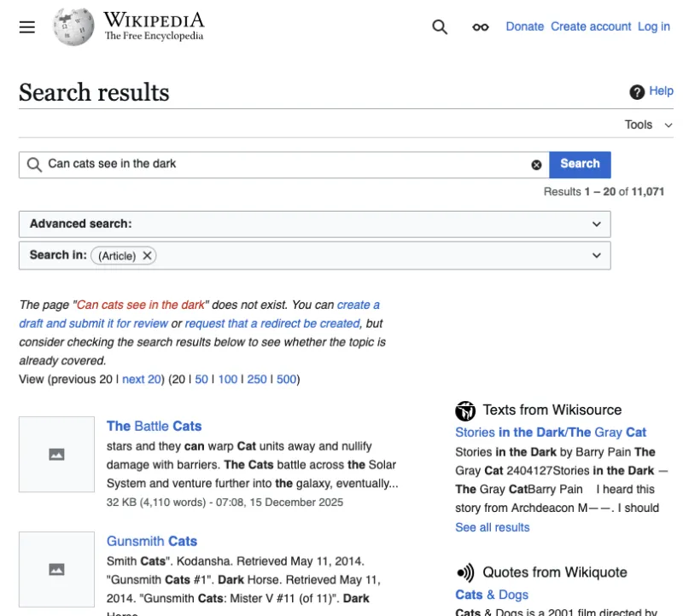Screen dimensions: 683x616
Task: Click the Wikipedia wordmark text
Action: [155, 20]
